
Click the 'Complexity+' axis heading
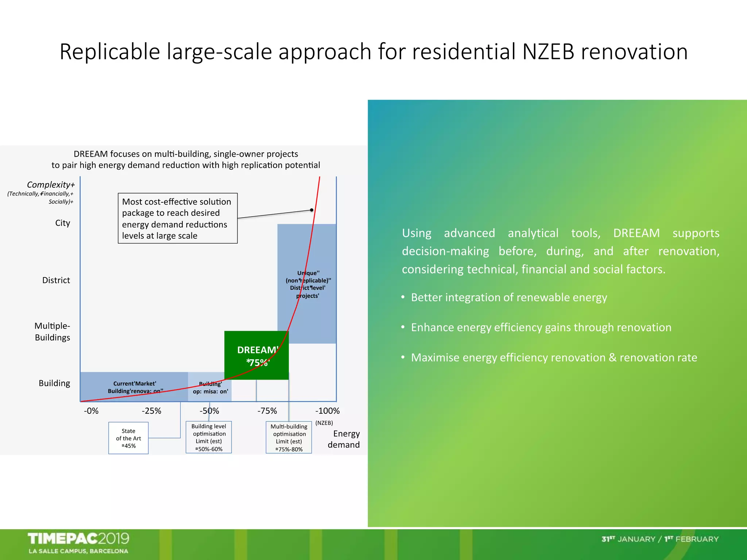51,185
